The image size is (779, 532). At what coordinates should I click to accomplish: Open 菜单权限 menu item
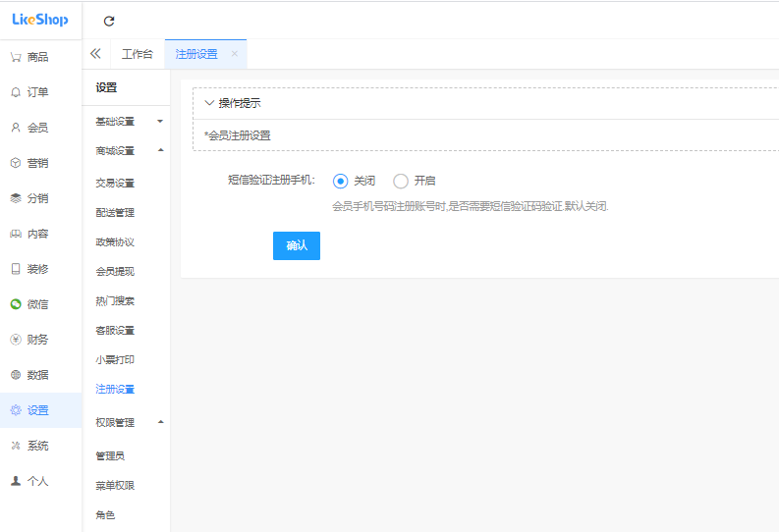click(x=115, y=485)
